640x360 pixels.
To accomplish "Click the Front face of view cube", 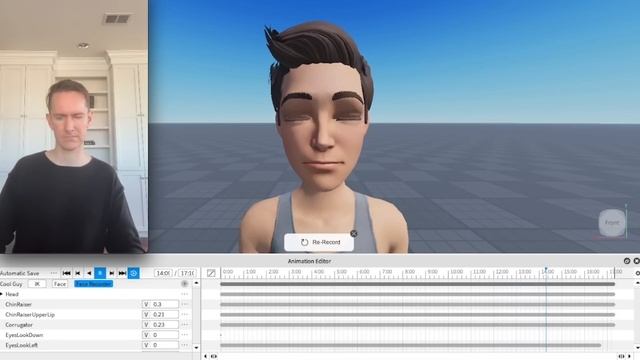I will tap(612, 222).
